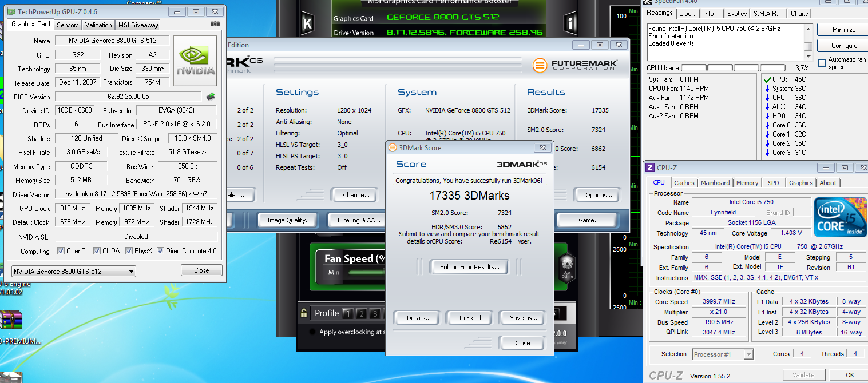
Task: Open the S.M.A.R.T. tab in SpeedFan
Action: (768, 14)
